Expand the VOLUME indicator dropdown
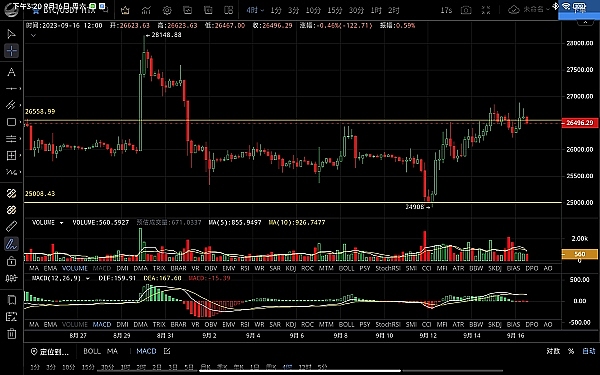Screen dimensions: 600x375 [x=61, y=223]
